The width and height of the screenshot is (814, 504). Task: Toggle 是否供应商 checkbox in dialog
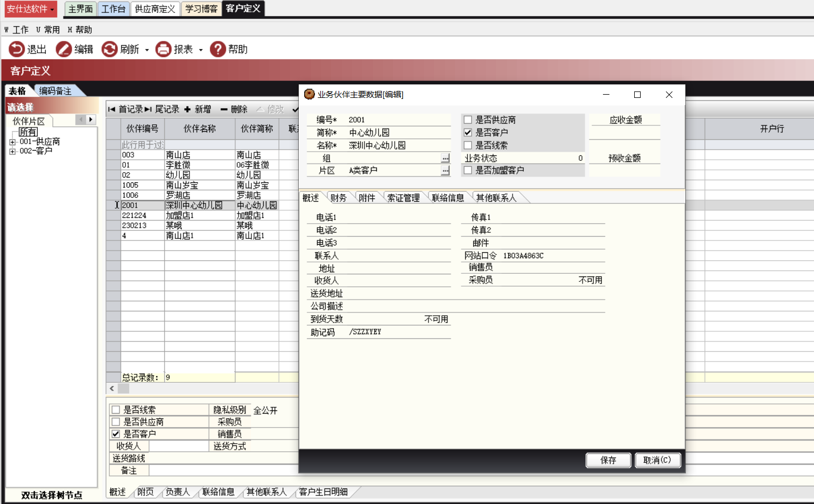[x=468, y=120]
